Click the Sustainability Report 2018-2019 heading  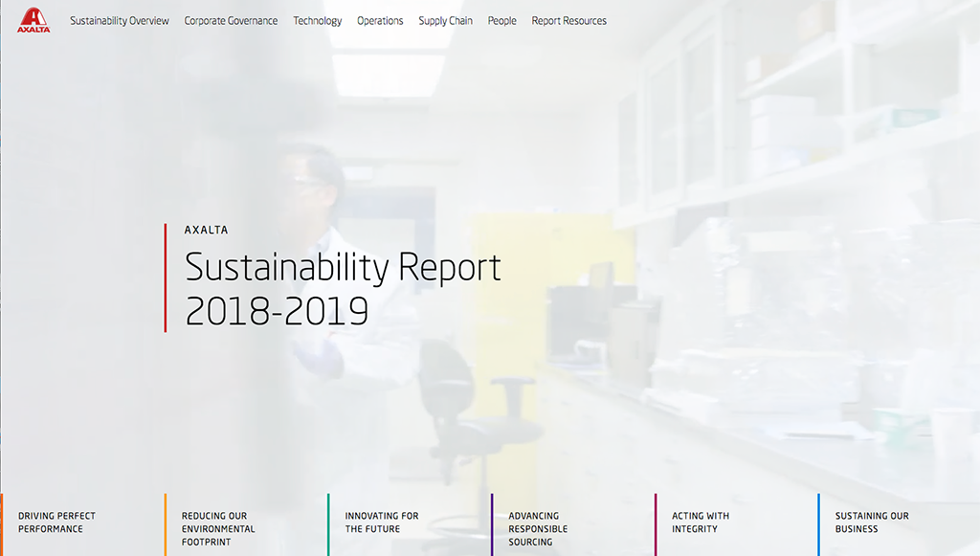pyautogui.click(x=343, y=289)
